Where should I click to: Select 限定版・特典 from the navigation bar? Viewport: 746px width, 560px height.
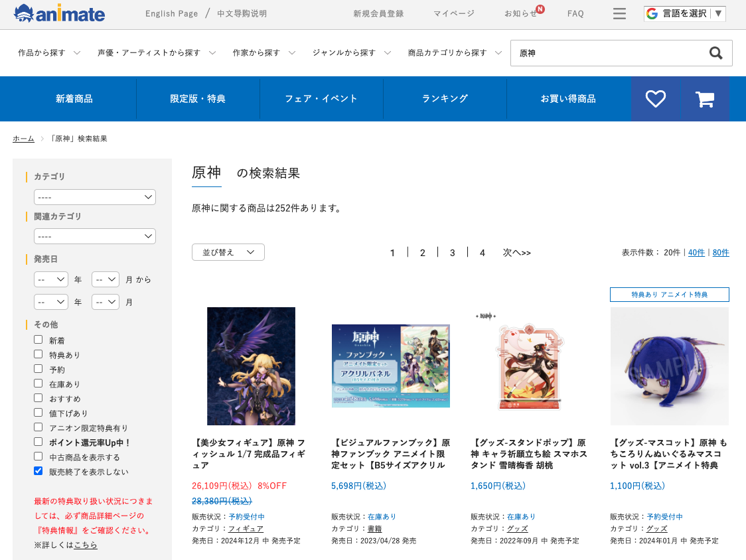click(x=197, y=98)
